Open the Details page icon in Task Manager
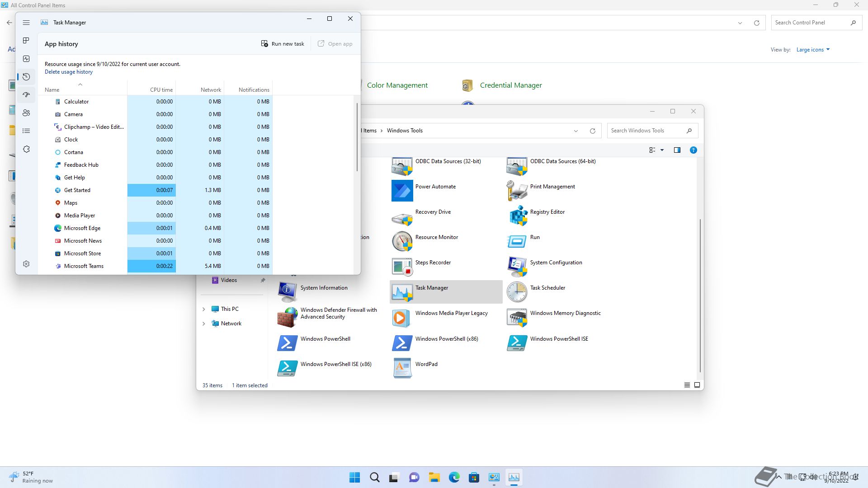The width and height of the screenshot is (868, 488). pos(26,131)
